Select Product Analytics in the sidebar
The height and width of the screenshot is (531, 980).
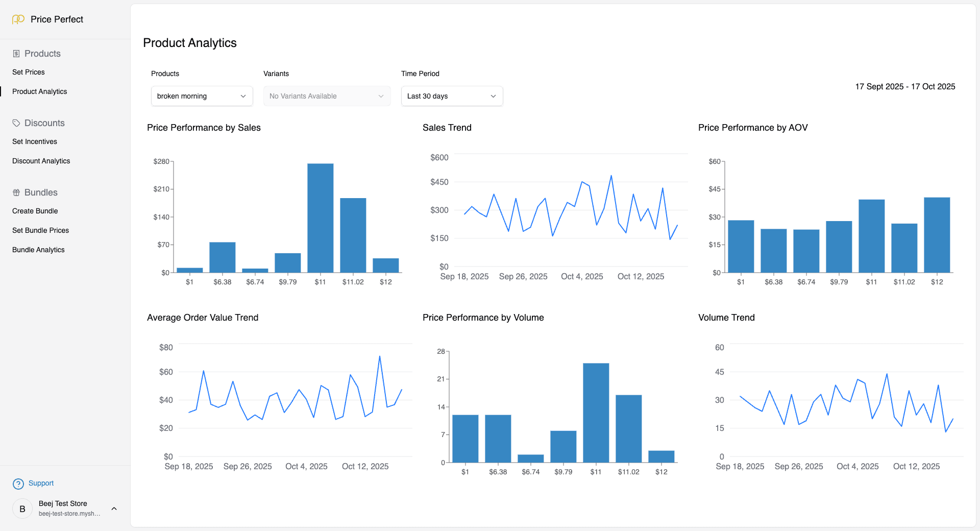(40, 91)
